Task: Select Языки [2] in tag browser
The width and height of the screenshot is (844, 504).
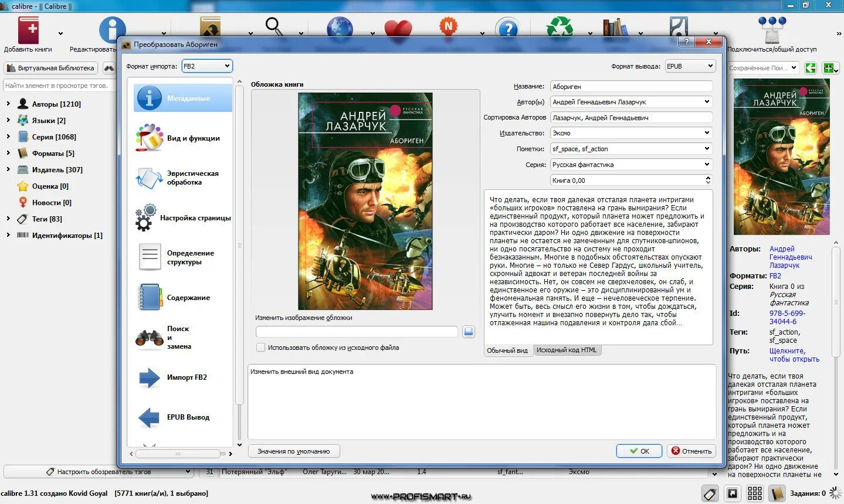Action: pos(49,121)
